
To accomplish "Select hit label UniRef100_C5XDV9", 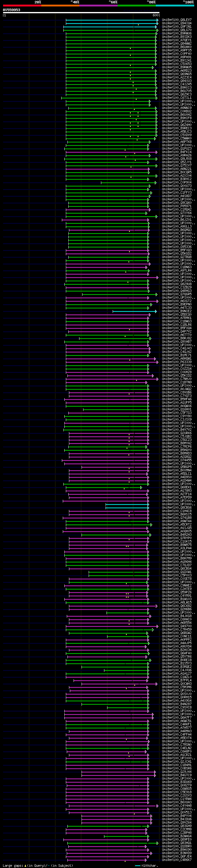I will [x=176, y=135].
